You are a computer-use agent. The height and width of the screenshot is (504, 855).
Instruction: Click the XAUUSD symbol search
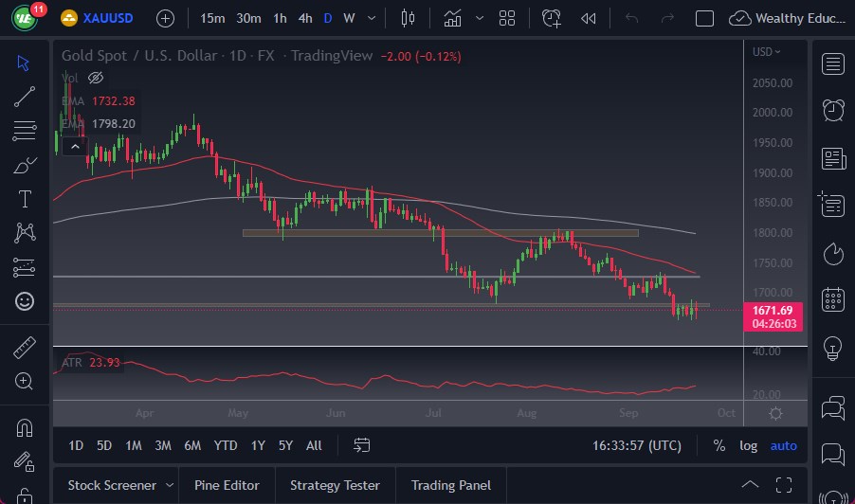[x=106, y=18]
